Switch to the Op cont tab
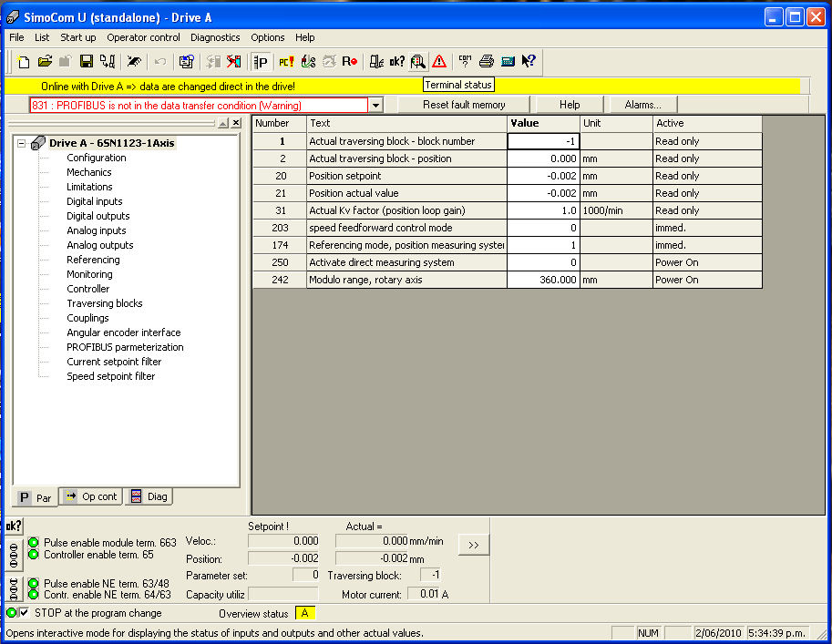This screenshot has height=644, width=832. click(x=91, y=496)
